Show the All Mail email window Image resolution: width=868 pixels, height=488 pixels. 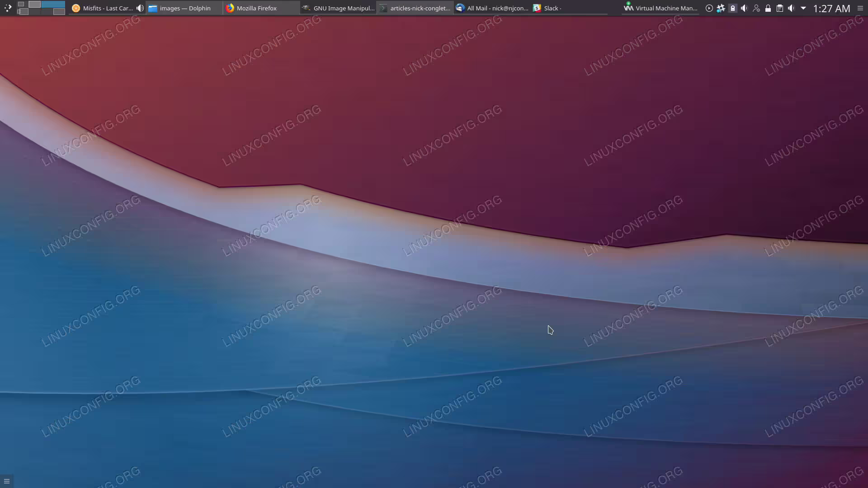[492, 8]
